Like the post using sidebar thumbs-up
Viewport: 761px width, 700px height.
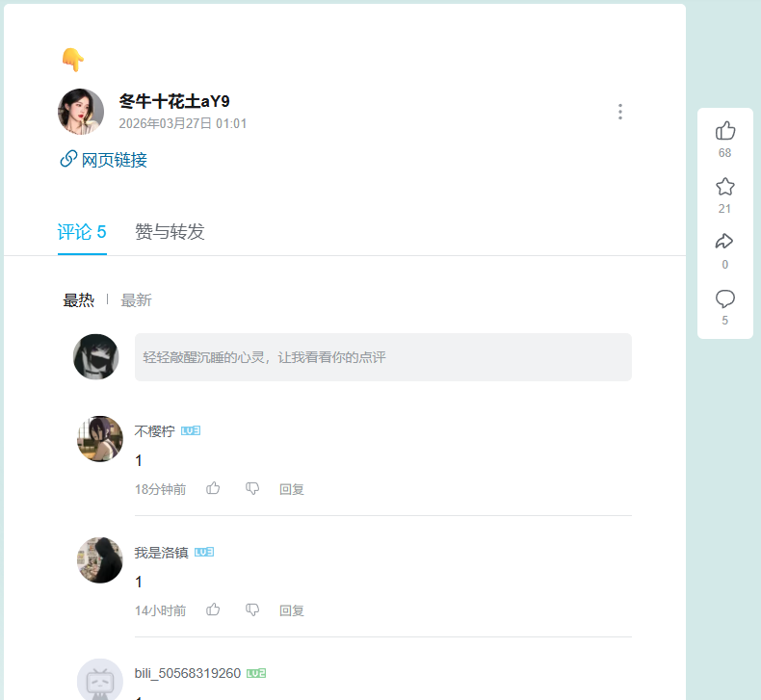pos(725,131)
